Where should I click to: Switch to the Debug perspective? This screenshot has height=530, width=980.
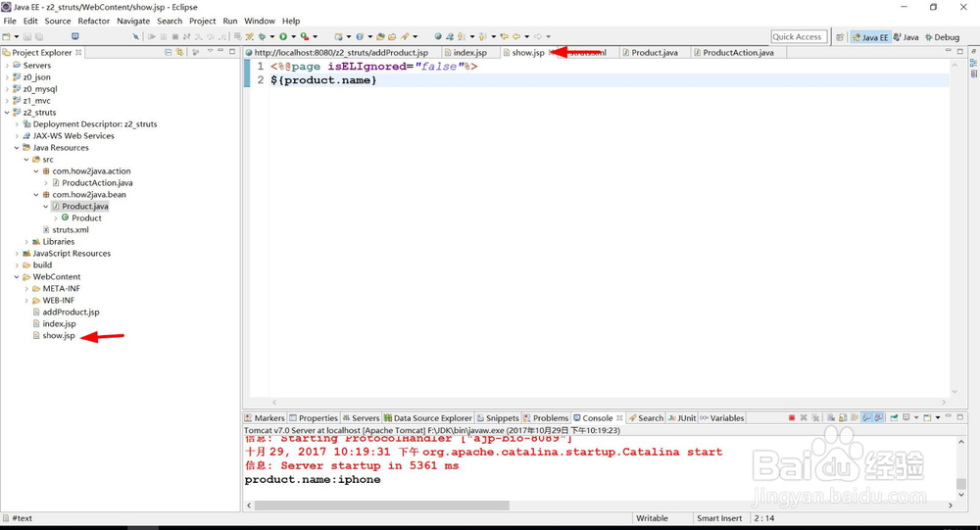click(942, 37)
